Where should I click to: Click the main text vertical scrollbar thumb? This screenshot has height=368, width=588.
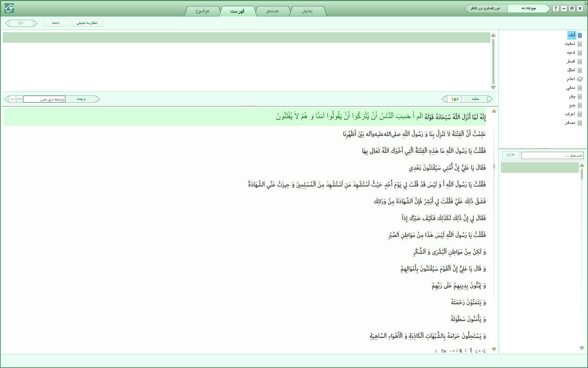[494, 166]
